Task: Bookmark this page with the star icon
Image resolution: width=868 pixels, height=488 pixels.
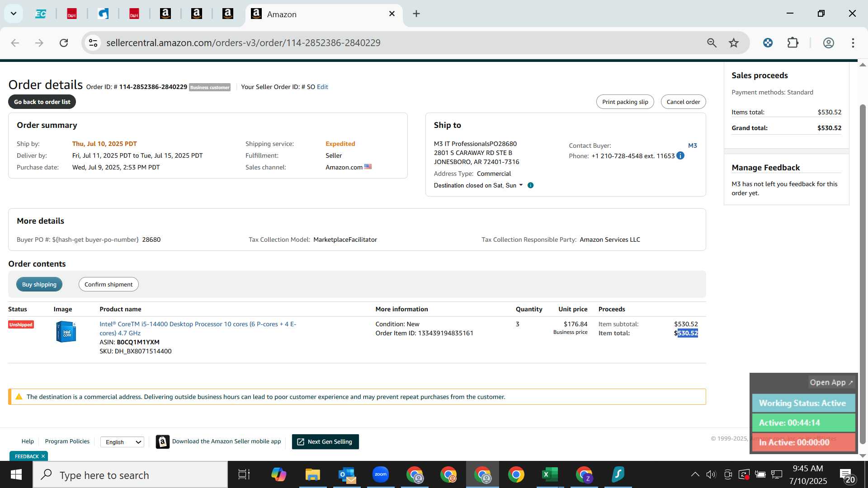Action: coord(734,43)
